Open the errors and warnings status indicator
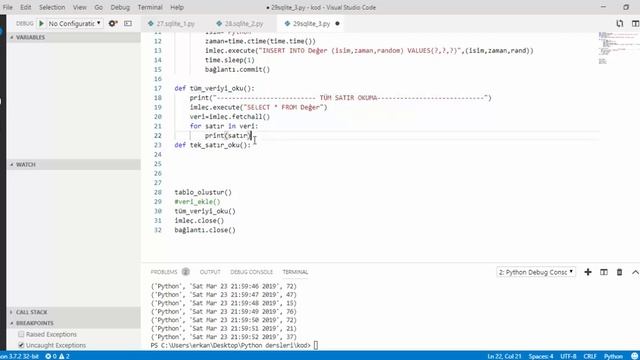Viewport: 640px width, 360px height. 57,356
